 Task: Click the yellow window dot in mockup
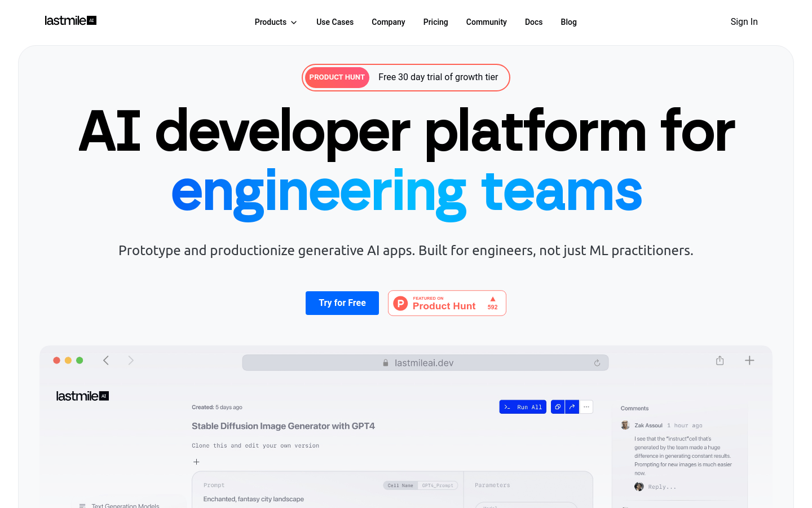[68, 360]
